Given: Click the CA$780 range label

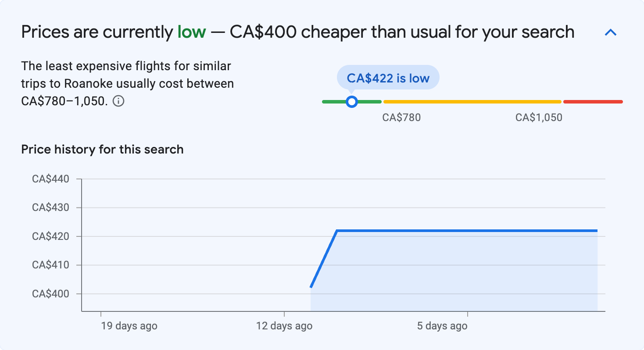Looking at the screenshot, I should (x=401, y=118).
